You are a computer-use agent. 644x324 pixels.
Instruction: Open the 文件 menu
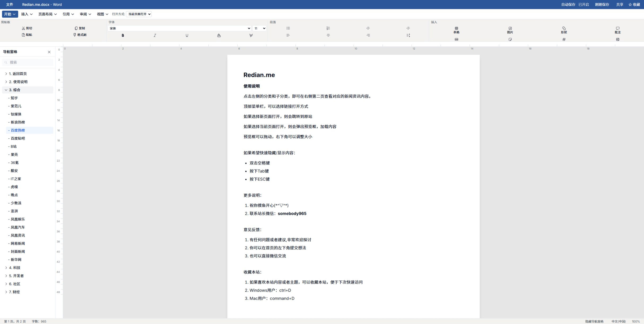point(9,4)
